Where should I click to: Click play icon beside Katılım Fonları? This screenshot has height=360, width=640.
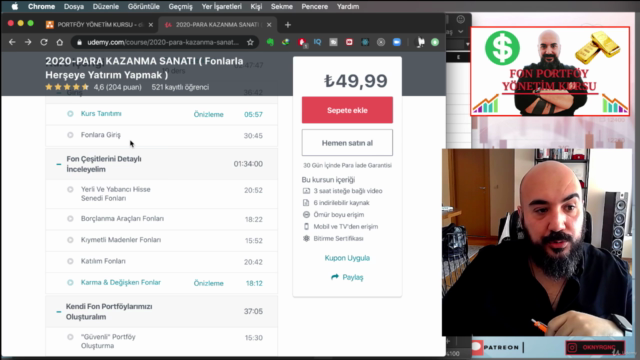click(70, 261)
